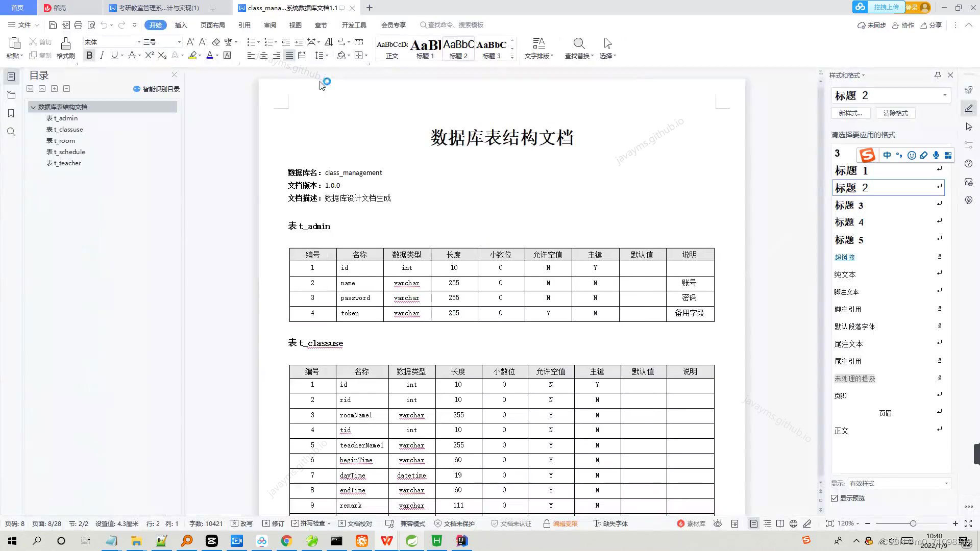The image size is (980, 551).
Task: Click the zoom slider handle
Action: coord(913,523)
